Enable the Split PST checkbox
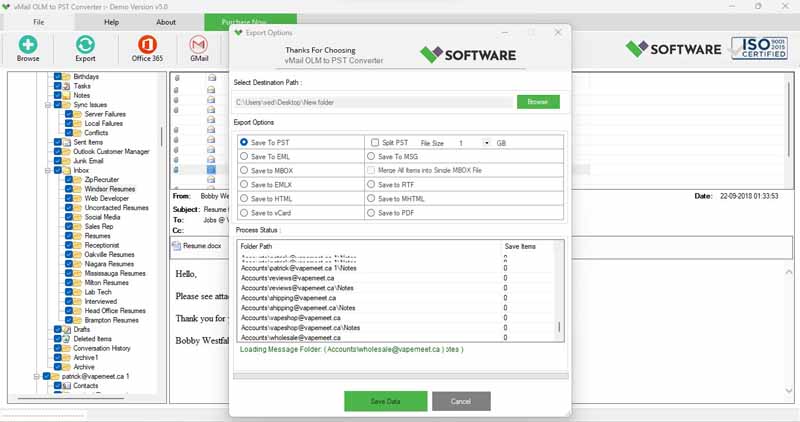800x422 pixels. 375,142
